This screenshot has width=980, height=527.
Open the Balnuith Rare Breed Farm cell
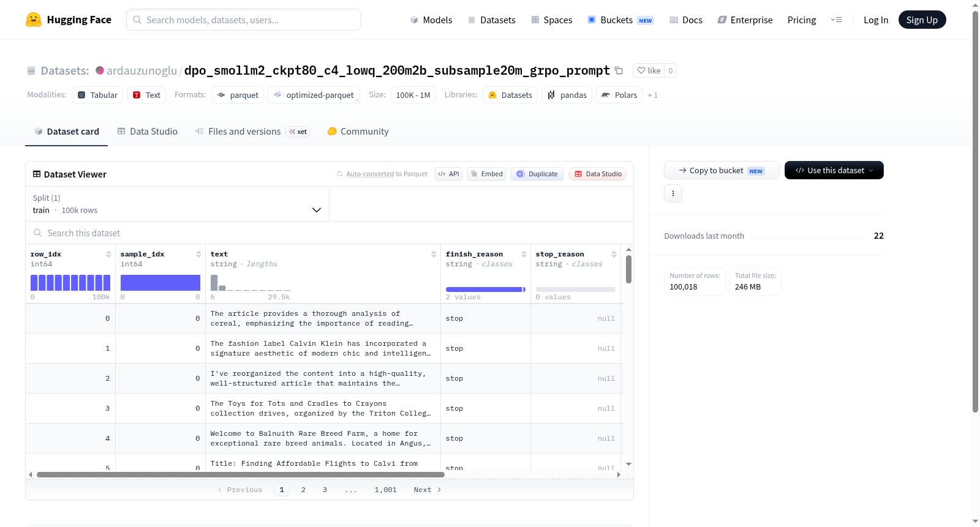click(x=323, y=438)
